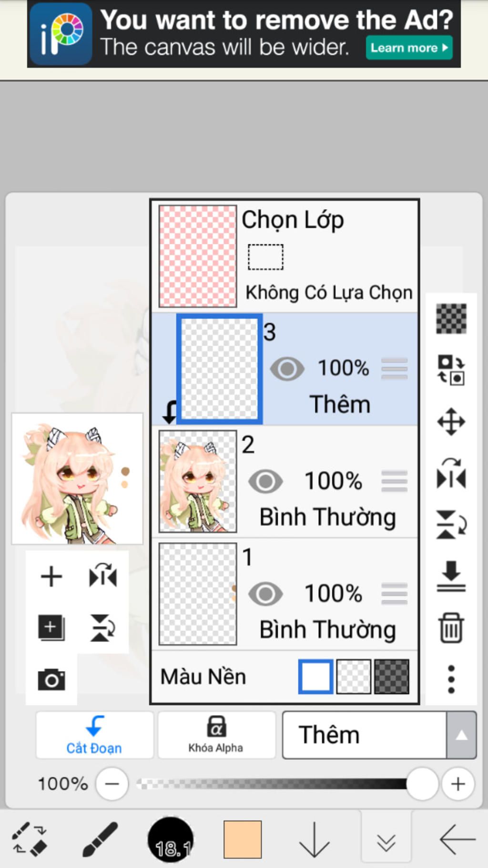The image size is (488, 868).
Task: Tap the Khóa Alpha lock button
Action: point(216,735)
